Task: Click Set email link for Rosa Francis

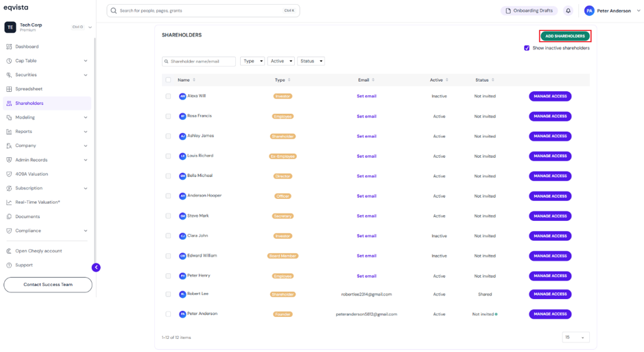Action: click(x=366, y=117)
